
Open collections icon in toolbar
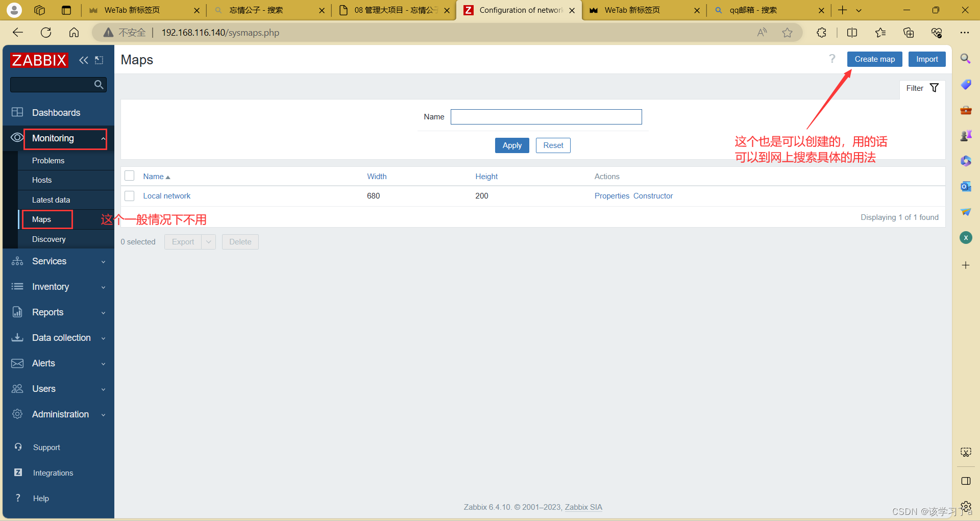coord(909,33)
